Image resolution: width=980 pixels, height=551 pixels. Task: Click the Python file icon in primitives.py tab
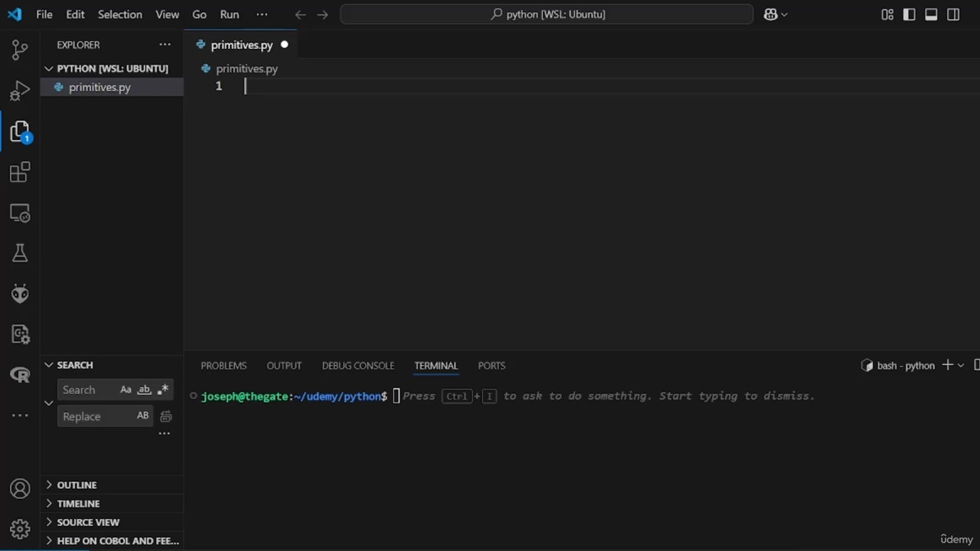201,44
